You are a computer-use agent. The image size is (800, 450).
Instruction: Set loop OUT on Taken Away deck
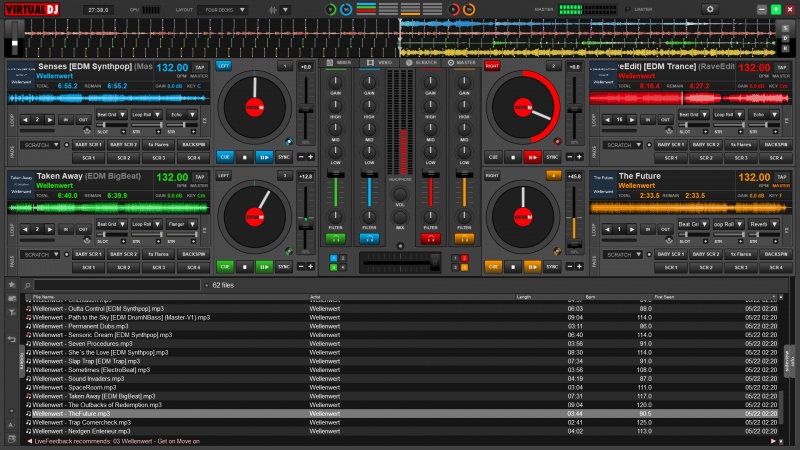tap(83, 229)
